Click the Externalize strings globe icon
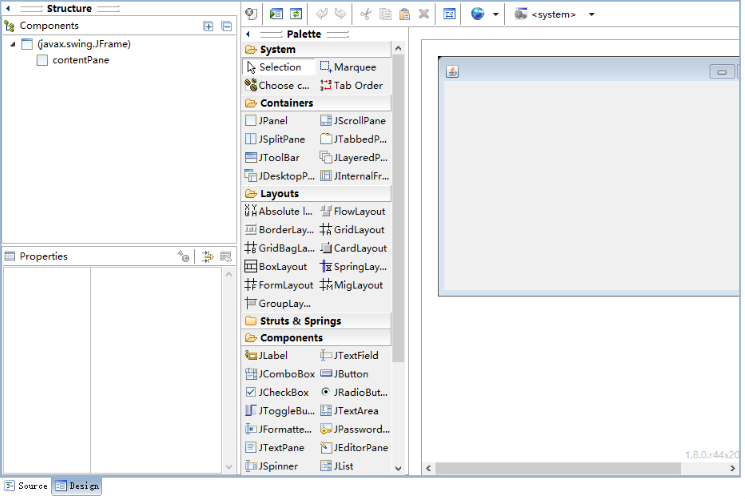745x499 pixels. tap(478, 14)
